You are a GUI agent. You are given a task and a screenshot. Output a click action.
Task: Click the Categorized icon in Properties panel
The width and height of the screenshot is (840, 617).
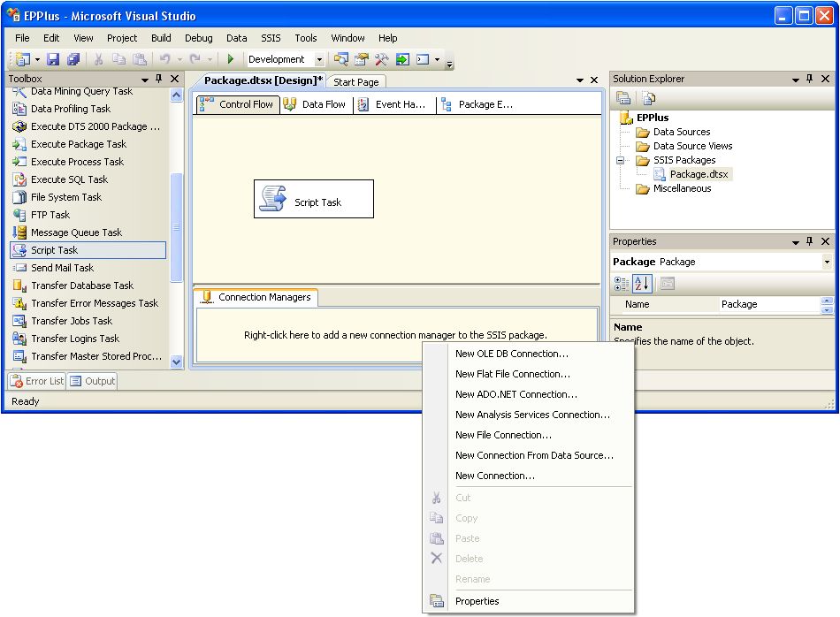tap(622, 284)
